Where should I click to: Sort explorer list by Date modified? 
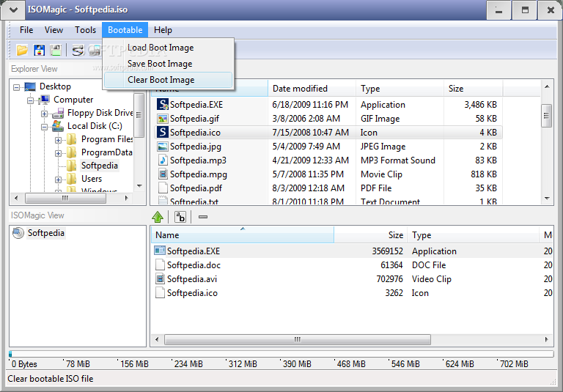tap(312, 89)
